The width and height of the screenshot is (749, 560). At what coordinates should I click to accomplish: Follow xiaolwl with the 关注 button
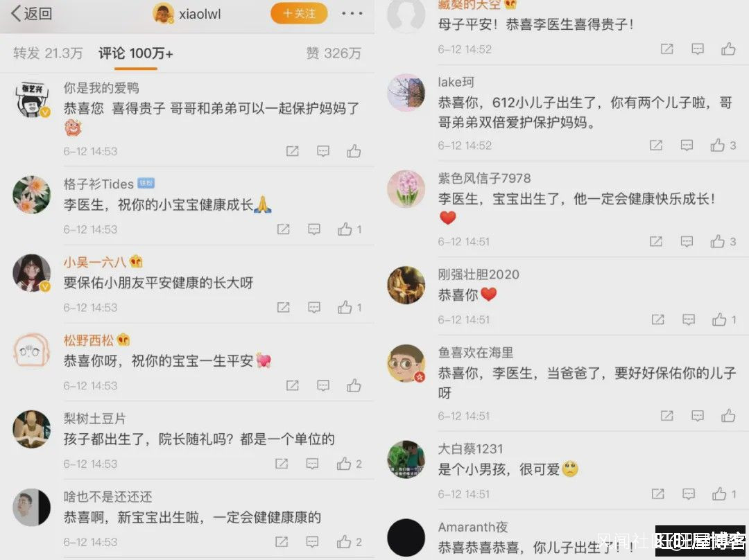pyautogui.click(x=299, y=13)
